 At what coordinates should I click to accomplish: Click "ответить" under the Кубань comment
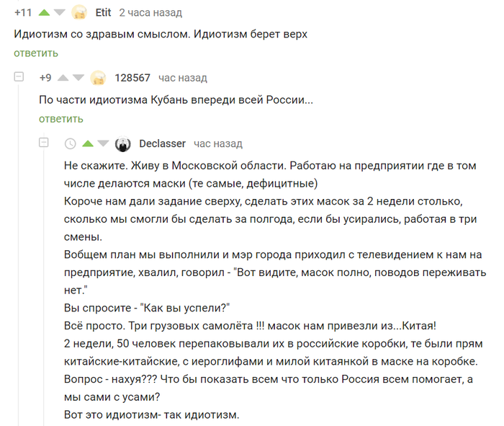(x=61, y=118)
